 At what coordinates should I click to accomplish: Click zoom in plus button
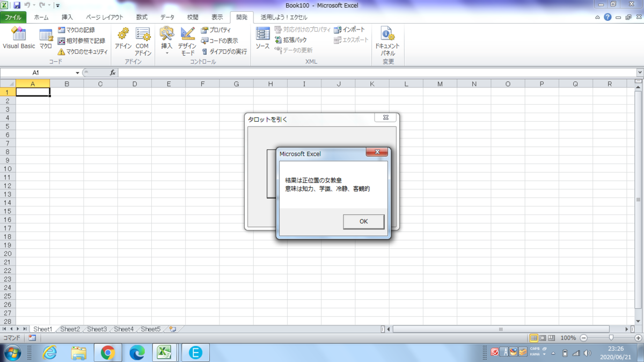[x=638, y=338]
